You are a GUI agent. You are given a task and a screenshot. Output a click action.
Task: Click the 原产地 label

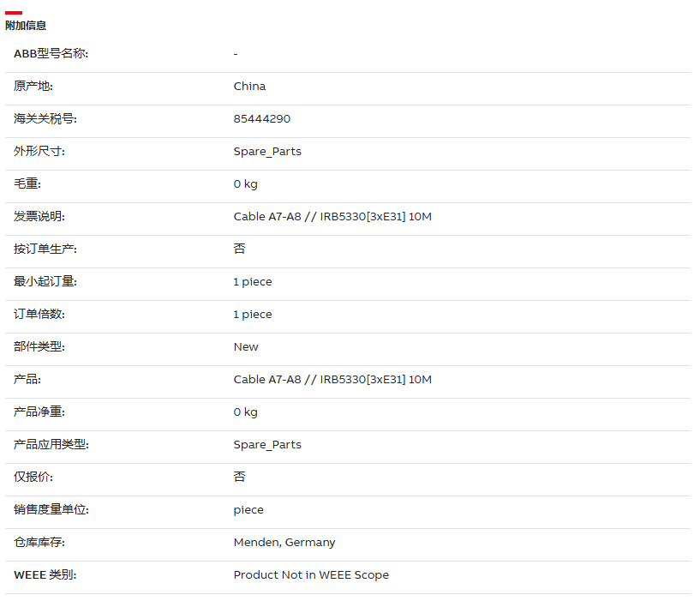[33, 87]
